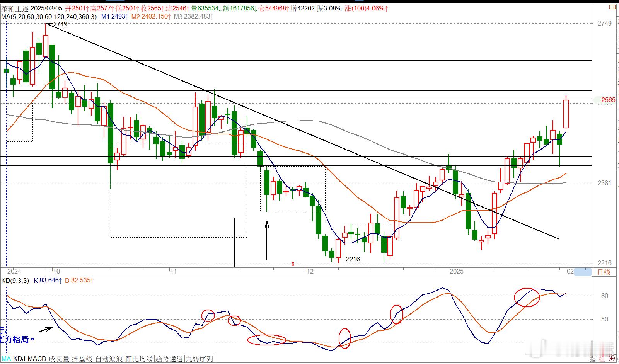Click the 2749 high price annotation
Screen dimensions: 619x364
[60, 24]
